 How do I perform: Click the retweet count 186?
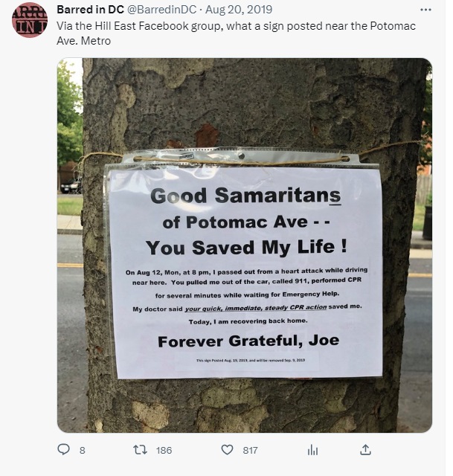tap(164, 450)
